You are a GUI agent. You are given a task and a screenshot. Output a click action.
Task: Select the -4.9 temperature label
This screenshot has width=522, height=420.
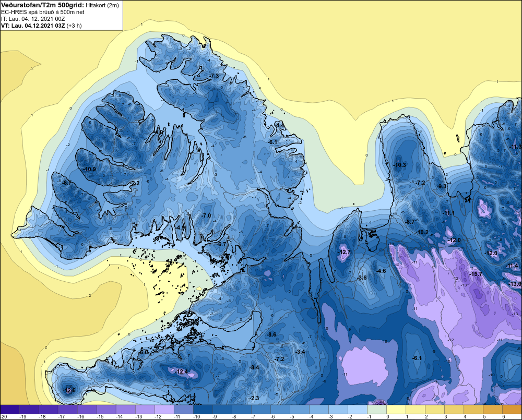click(180, 227)
